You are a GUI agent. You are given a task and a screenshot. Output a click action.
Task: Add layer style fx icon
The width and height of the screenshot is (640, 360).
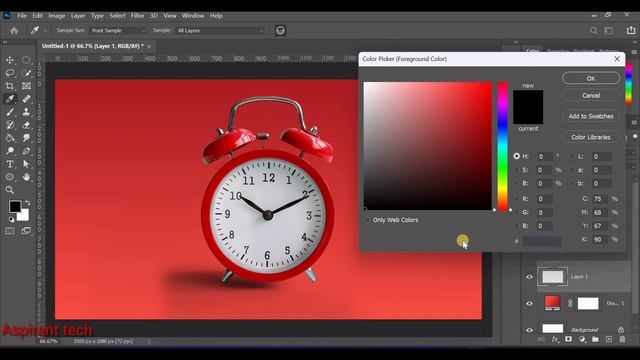pyautogui.click(x=555, y=340)
